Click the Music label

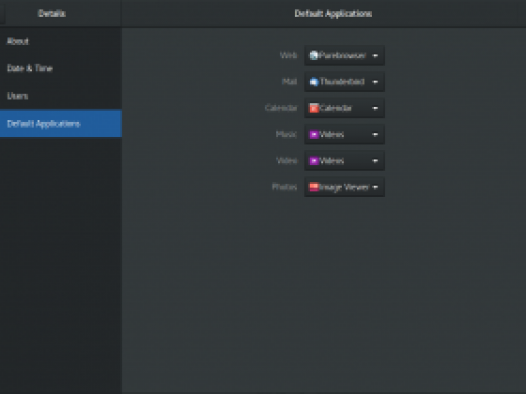coord(286,134)
